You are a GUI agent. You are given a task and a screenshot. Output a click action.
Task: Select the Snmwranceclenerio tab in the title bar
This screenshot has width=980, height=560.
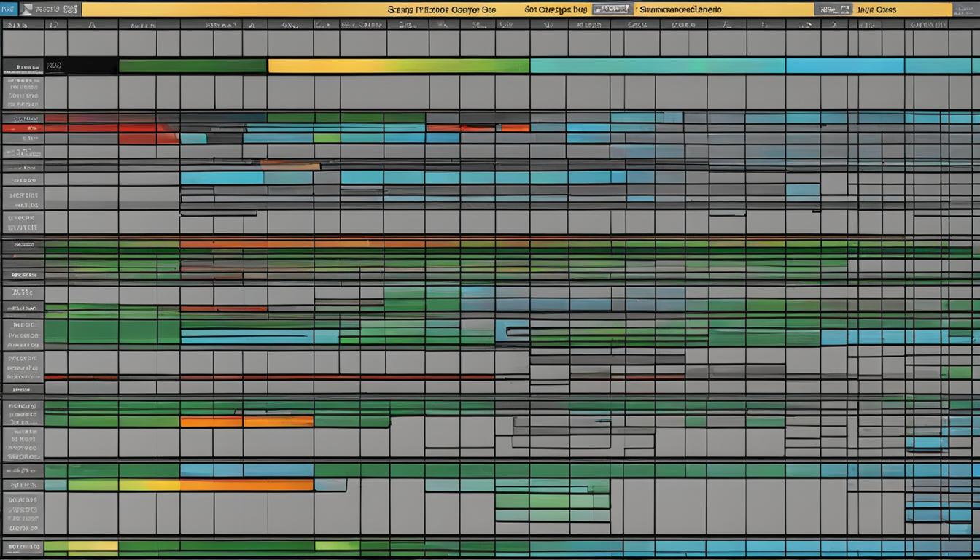pos(680,9)
